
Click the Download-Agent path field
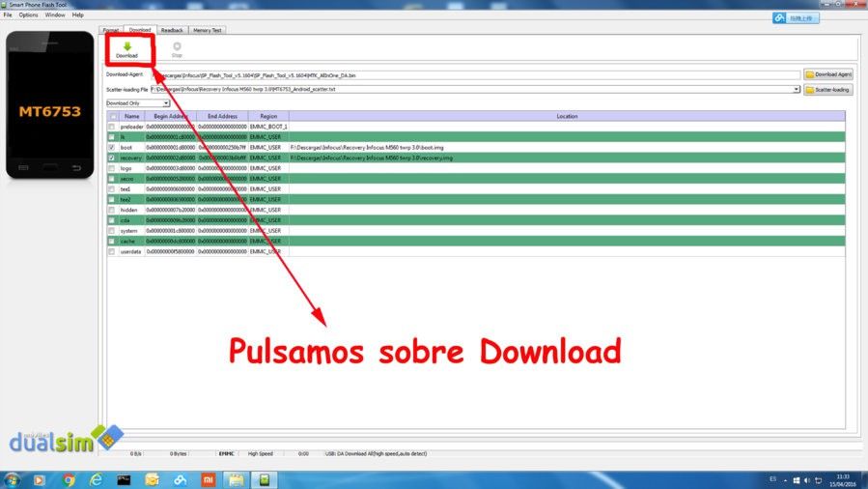coord(476,74)
